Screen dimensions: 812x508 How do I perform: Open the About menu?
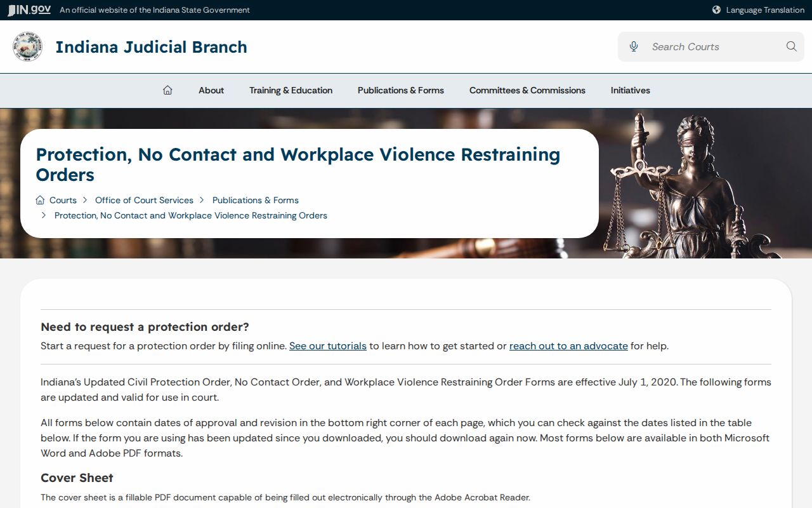[211, 90]
